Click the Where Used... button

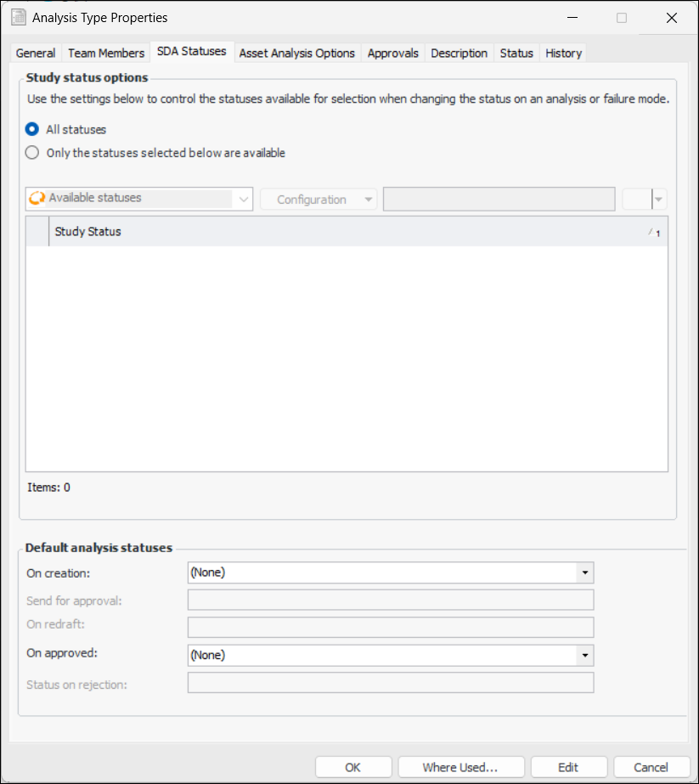click(x=460, y=768)
